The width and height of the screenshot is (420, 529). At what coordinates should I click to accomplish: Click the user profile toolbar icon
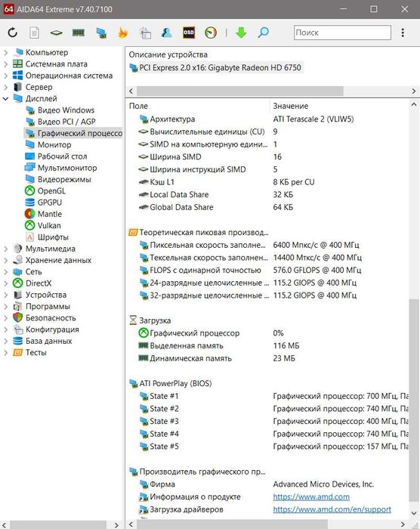[x=167, y=32]
